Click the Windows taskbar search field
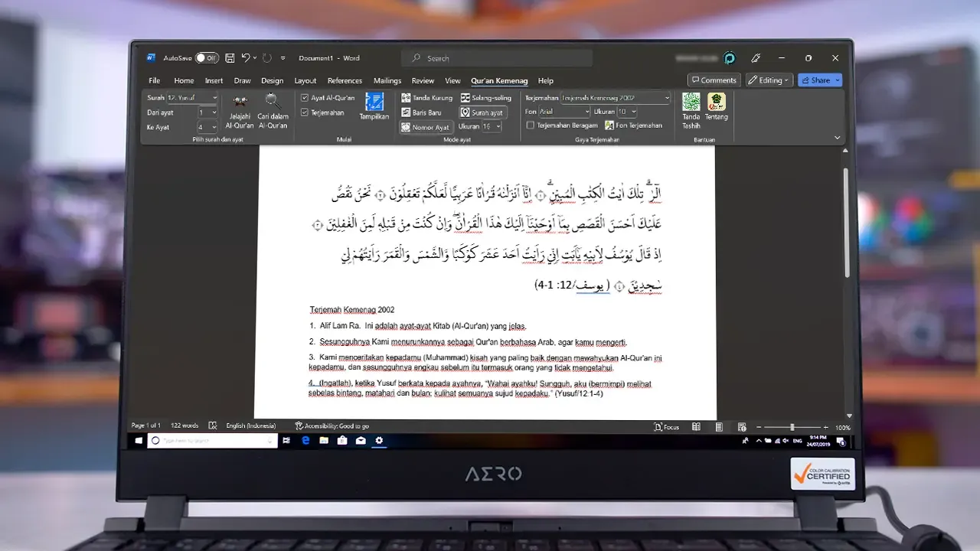Screen dimensions: 980x551 213,441
